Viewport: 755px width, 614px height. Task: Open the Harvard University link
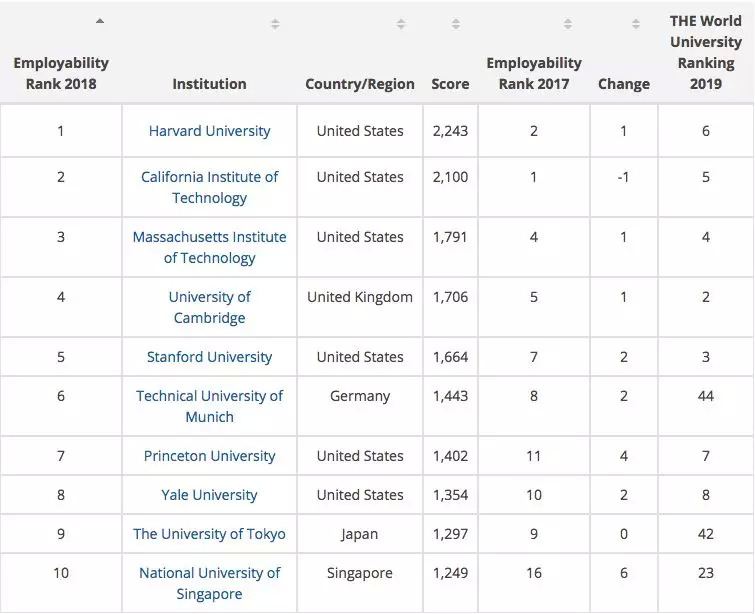coord(209,131)
